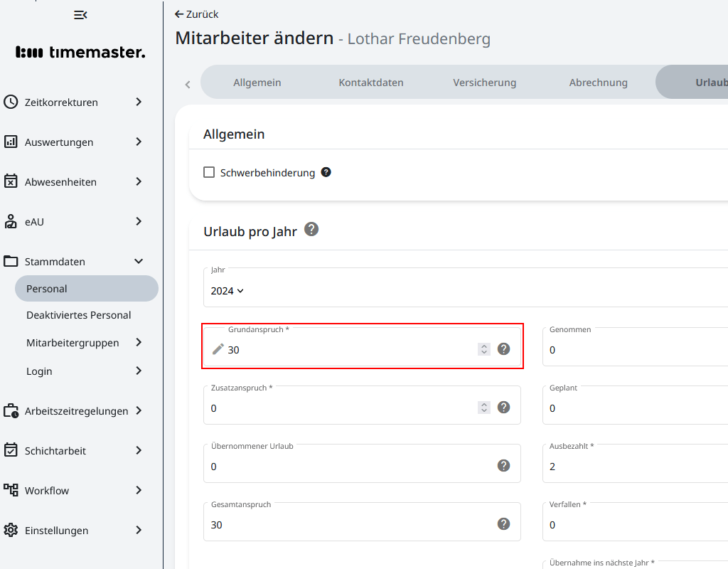
Task: Click help icon for Übernommener Urlaub
Action: [x=503, y=465]
